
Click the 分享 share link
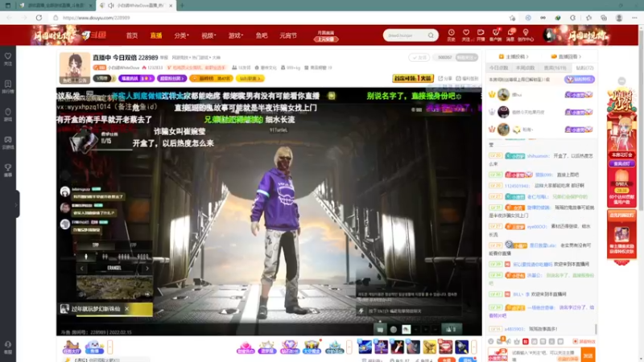tap(446, 78)
